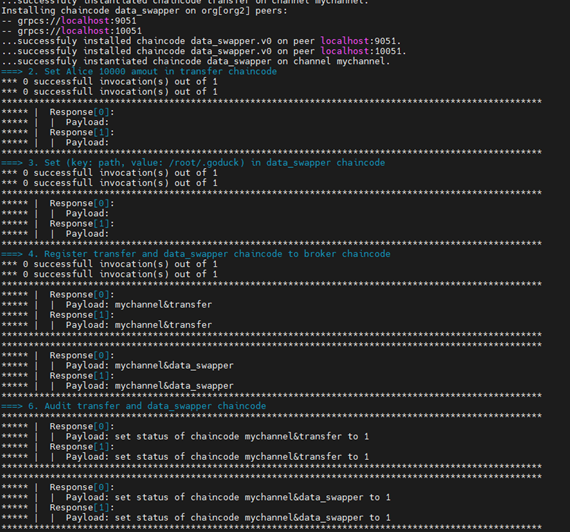Click the 'Installing chaincode data_swapper on org[org2] peers:' line
This screenshot has width=570, height=532.
point(144,11)
